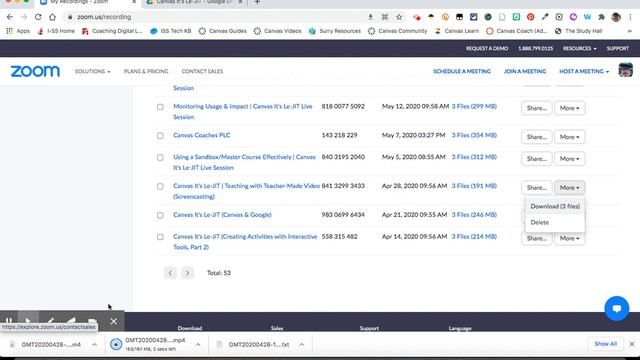Screen dimensions: 640x360
Task: Click the downloading mp4 progress icon
Action: (x=116, y=344)
